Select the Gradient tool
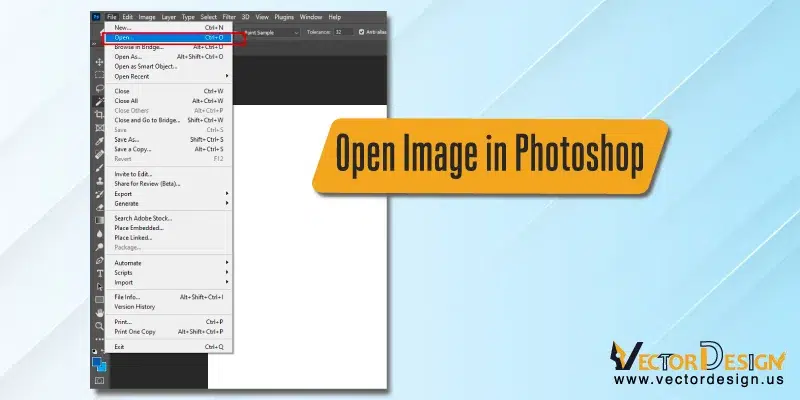 pos(99,220)
